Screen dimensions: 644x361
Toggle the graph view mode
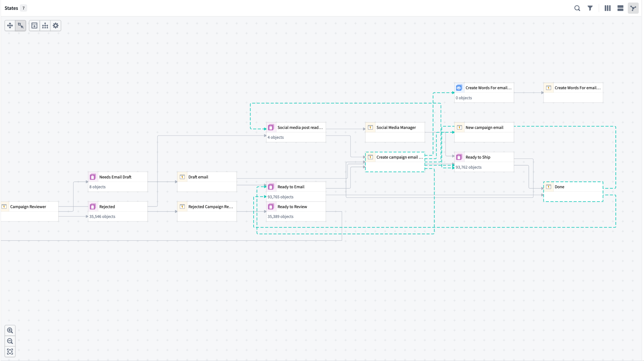pyautogui.click(x=633, y=8)
